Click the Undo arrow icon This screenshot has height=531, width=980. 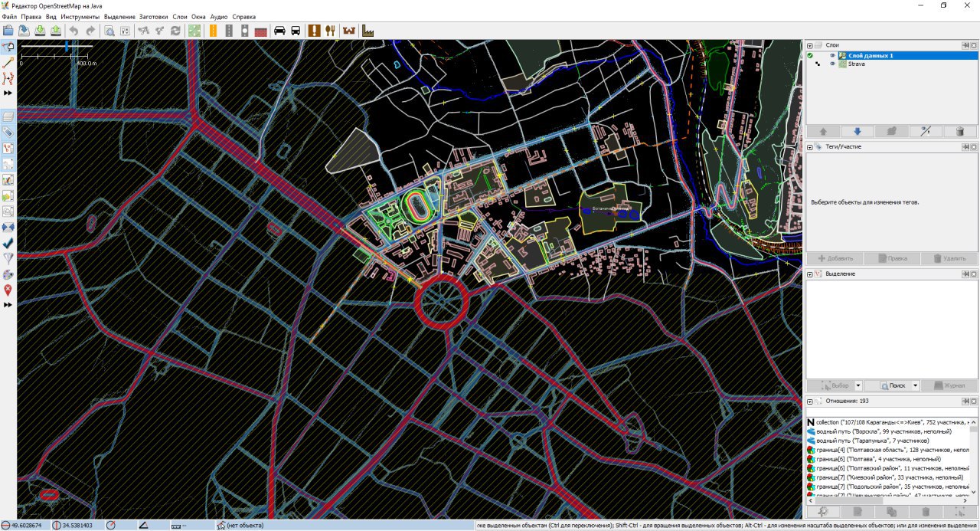coord(74,31)
